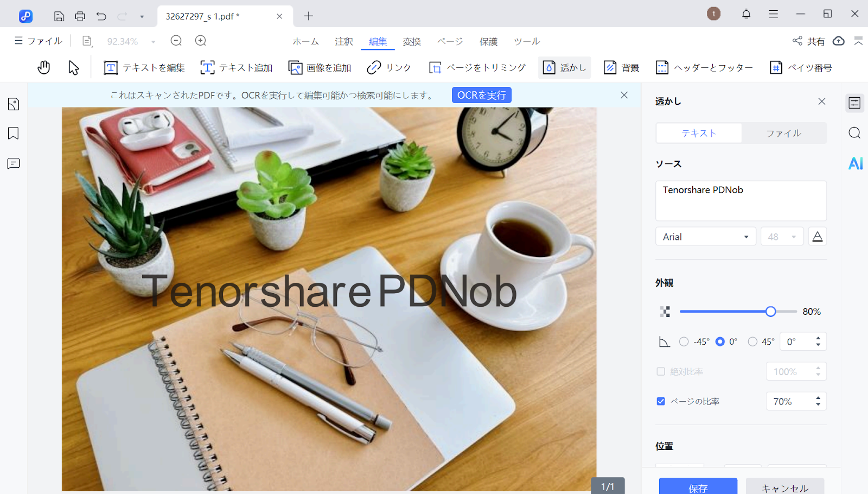Select the -45° rotation radio
868x494 pixels.
tap(684, 341)
